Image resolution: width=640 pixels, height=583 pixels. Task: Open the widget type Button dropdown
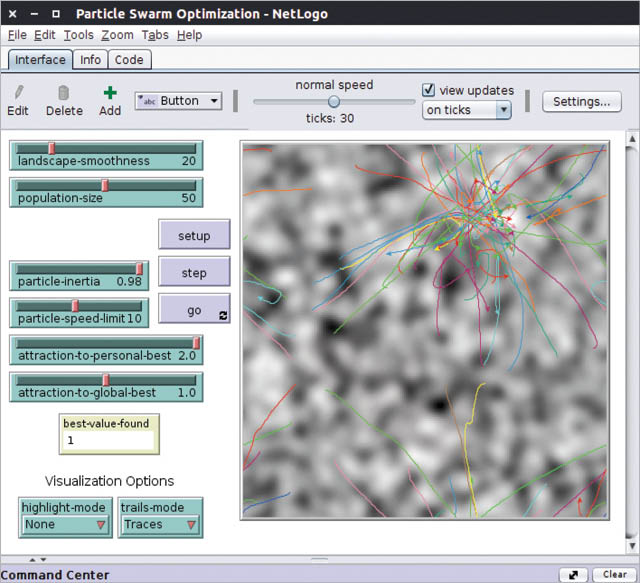coord(178,101)
